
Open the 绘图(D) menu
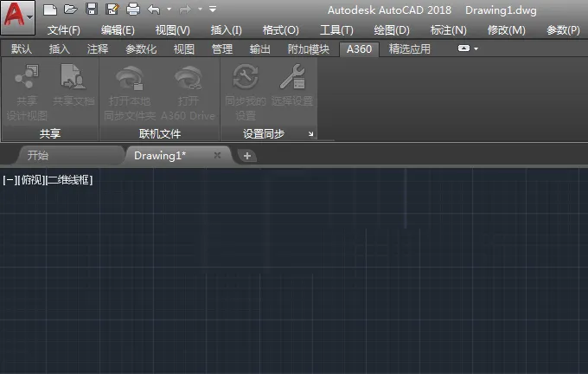coord(392,30)
